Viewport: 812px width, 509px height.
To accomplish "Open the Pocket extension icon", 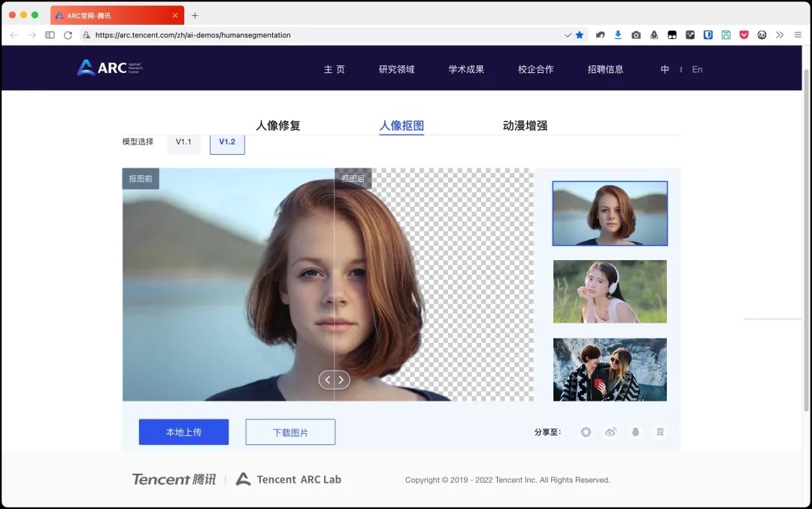I will [744, 35].
